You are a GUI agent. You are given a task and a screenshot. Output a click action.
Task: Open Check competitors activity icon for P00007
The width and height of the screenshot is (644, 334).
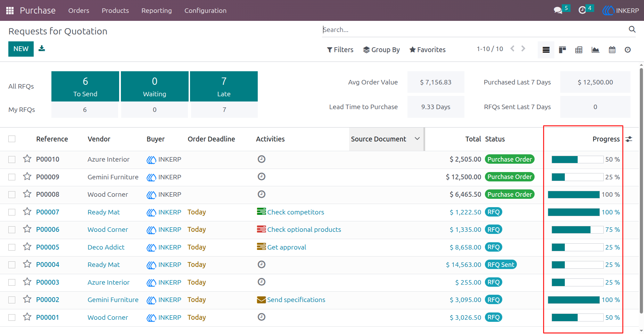pos(261,211)
